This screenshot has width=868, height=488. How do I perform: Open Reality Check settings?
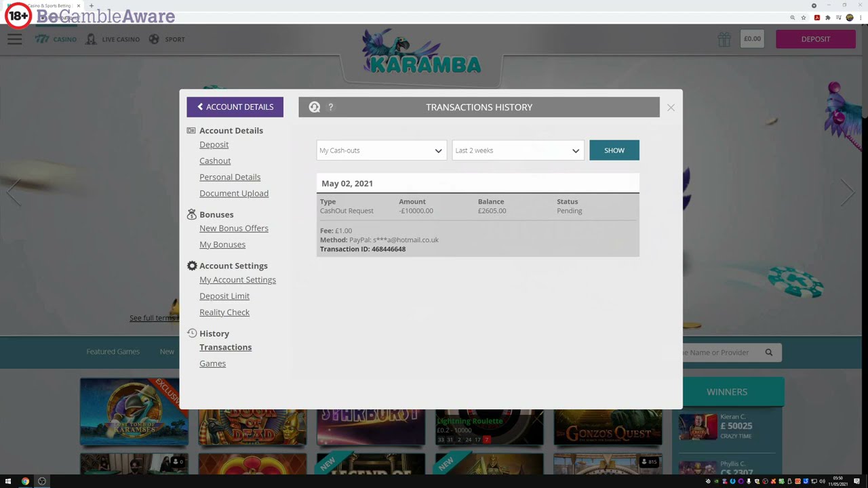tap(224, 312)
